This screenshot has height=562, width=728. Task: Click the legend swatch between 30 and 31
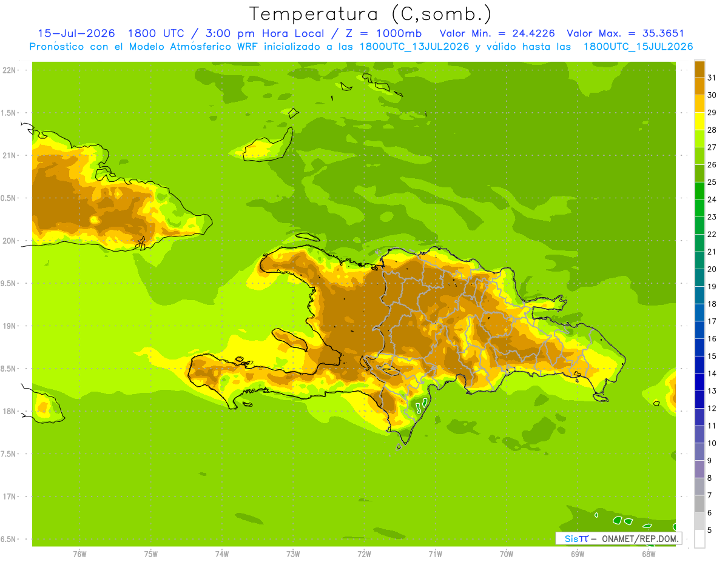699,86
